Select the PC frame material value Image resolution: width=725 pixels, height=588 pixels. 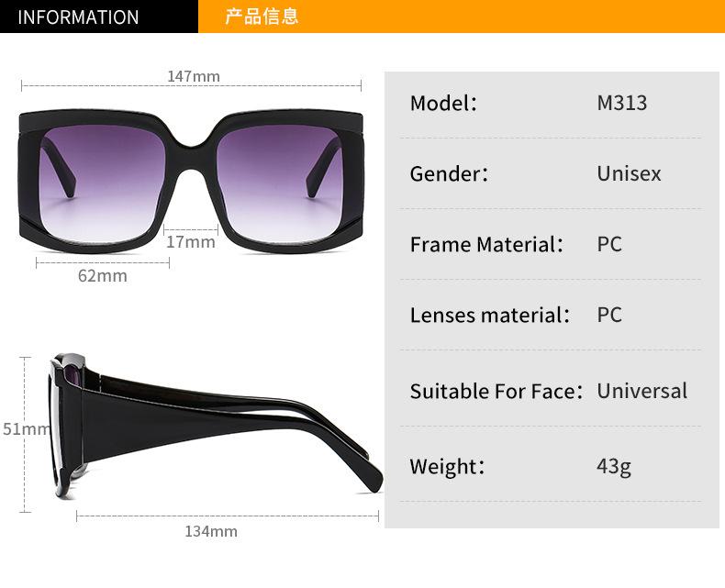click(609, 244)
